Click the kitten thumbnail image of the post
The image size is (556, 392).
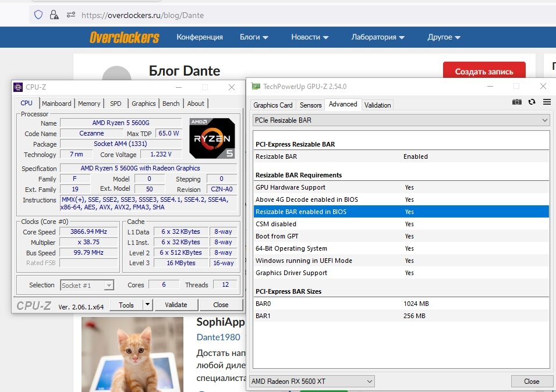[132, 354]
